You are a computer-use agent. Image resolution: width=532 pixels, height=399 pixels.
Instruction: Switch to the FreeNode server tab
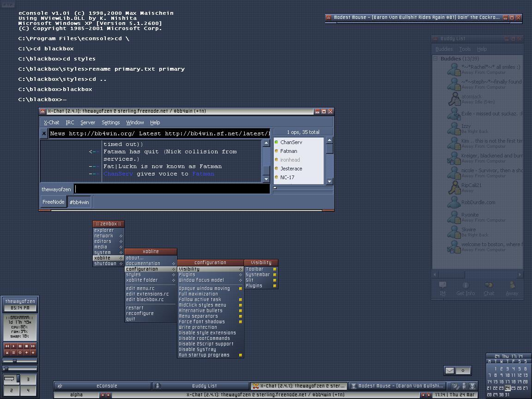pyautogui.click(x=53, y=202)
